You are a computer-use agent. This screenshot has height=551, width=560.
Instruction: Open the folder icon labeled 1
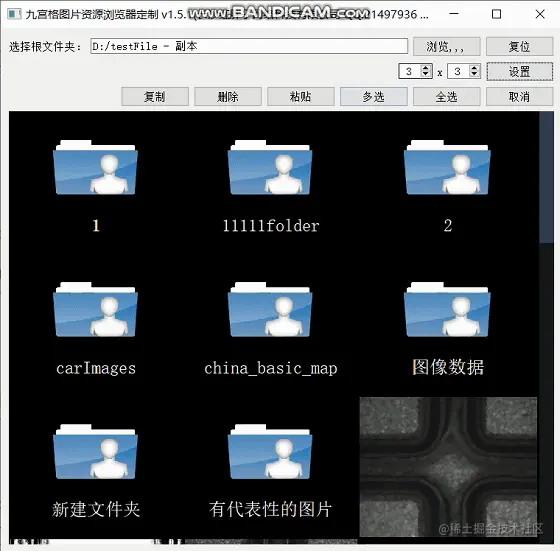point(95,167)
